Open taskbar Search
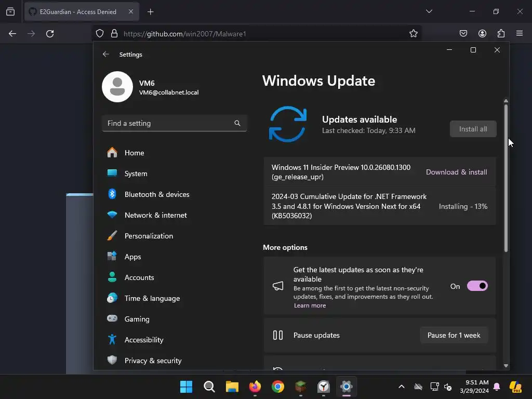Image resolution: width=532 pixels, height=399 pixels. pos(209,387)
